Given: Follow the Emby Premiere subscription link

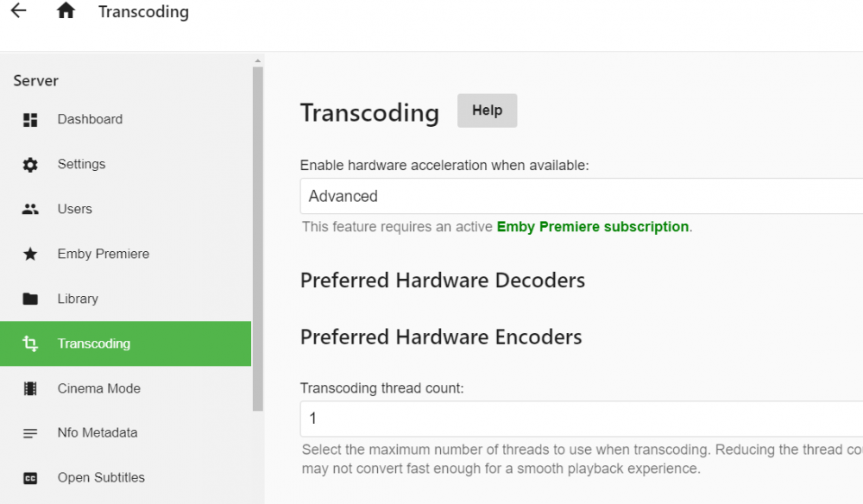Looking at the screenshot, I should 593,227.
